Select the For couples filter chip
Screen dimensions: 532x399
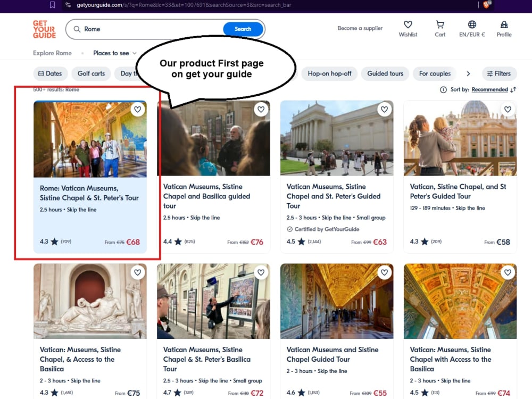click(x=435, y=73)
